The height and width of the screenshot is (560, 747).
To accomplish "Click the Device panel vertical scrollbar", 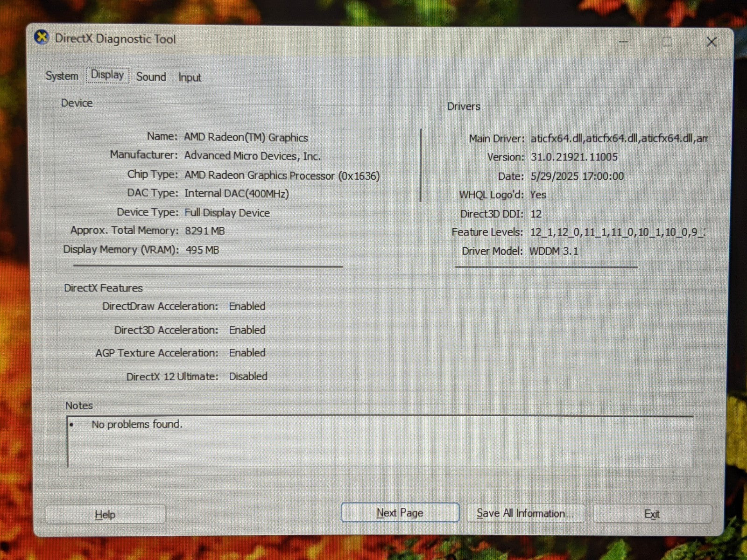I will pyautogui.click(x=421, y=166).
